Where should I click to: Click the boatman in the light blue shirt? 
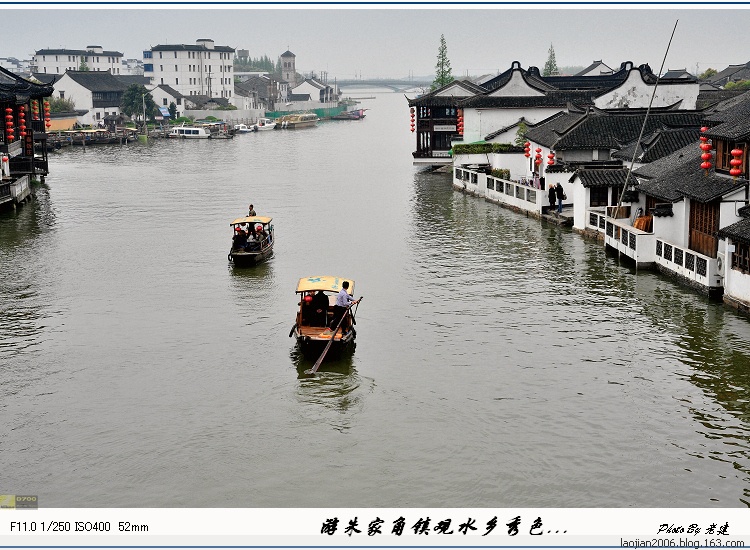coord(343,306)
